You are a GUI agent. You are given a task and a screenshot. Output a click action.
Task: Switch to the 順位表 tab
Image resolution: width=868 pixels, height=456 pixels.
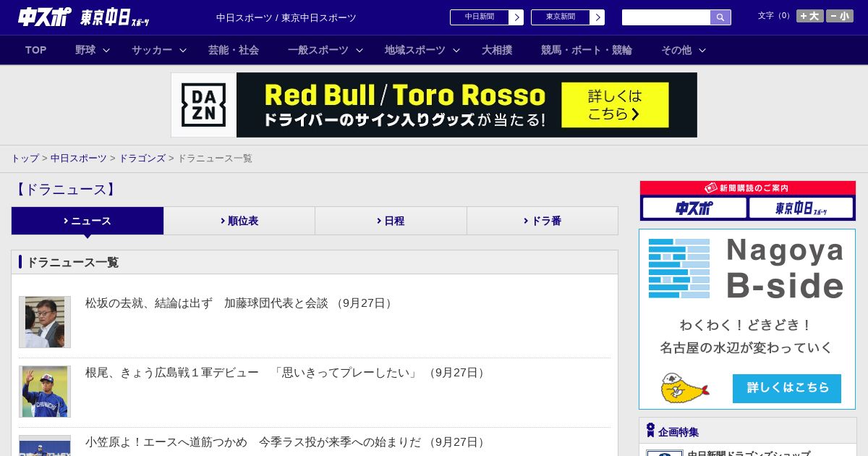click(x=239, y=221)
